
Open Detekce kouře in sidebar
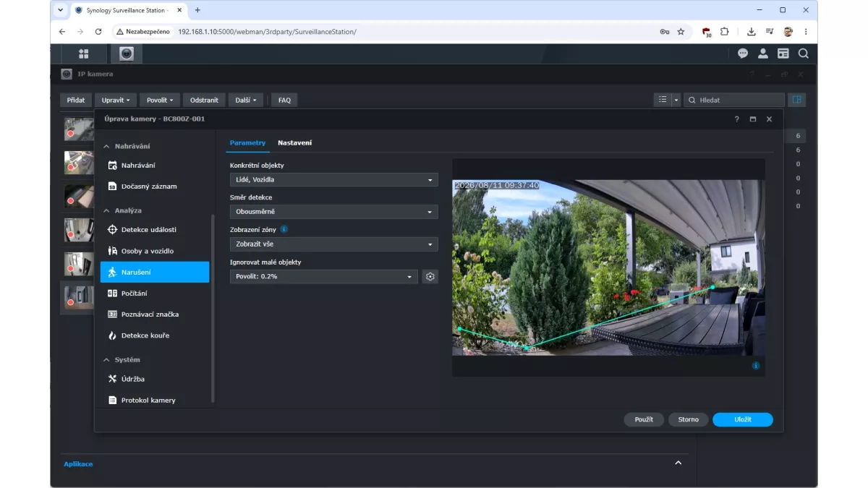pyautogui.click(x=155, y=335)
